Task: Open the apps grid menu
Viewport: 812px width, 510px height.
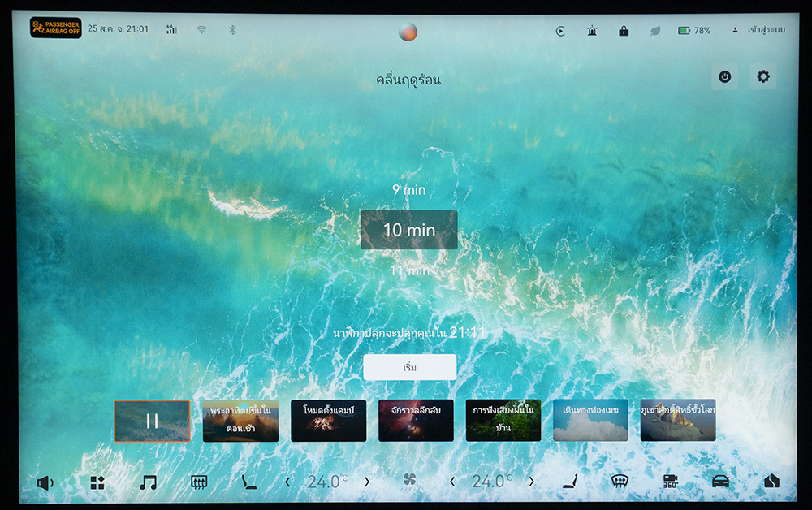Action: [x=97, y=482]
